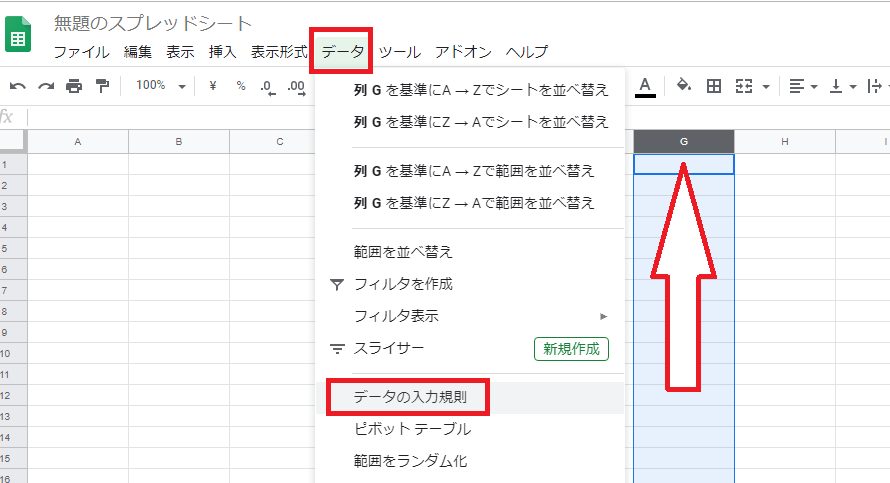This screenshot has height=483, width=890.
Task: Expand vertical align dropdown arrow
Action: coord(853,87)
